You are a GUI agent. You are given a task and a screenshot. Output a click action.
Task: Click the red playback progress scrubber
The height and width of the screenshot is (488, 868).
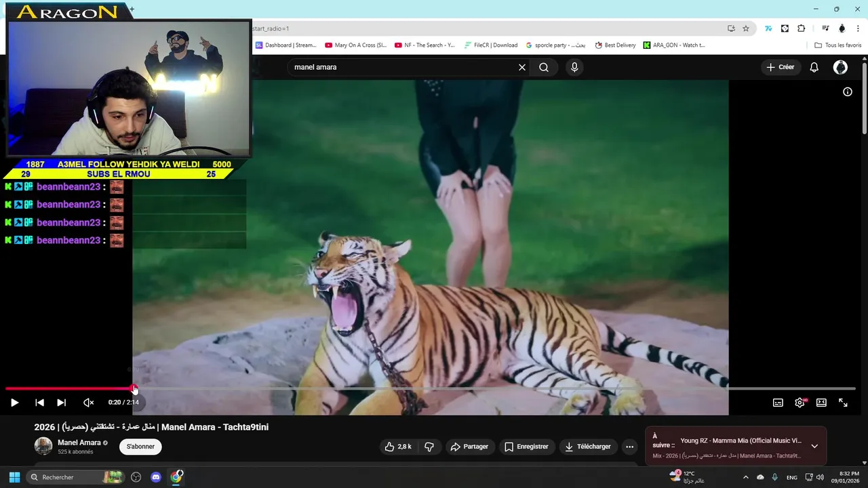pyautogui.click(x=134, y=388)
